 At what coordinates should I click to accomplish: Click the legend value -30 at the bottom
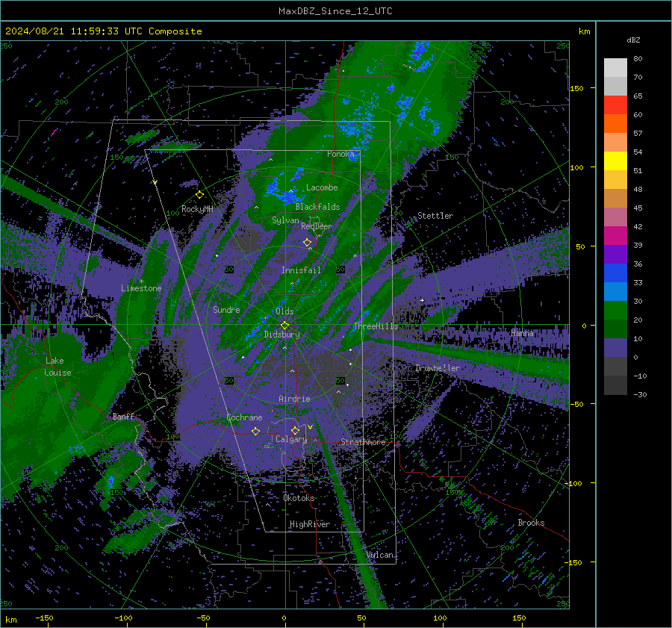[640, 394]
